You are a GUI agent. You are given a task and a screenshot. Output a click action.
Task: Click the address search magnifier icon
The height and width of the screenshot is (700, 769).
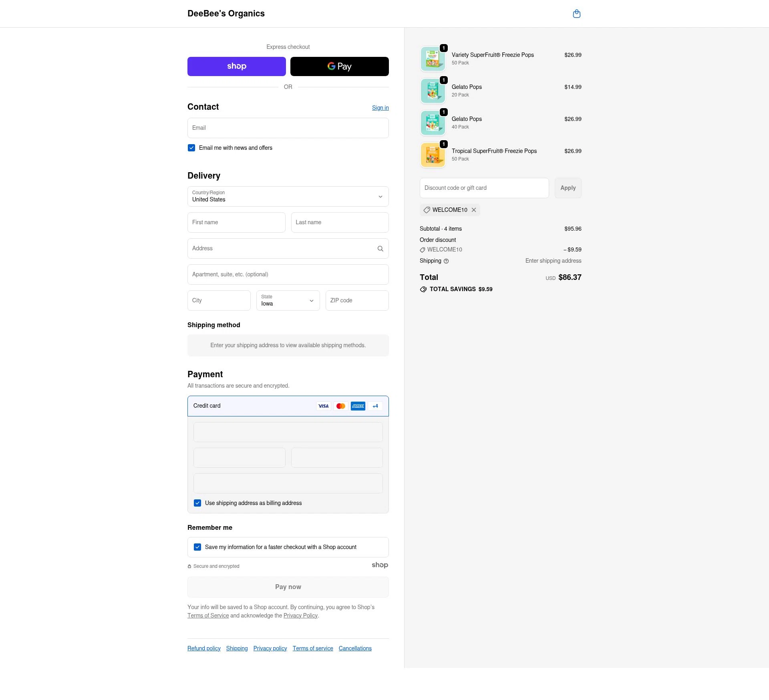(x=380, y=249)
